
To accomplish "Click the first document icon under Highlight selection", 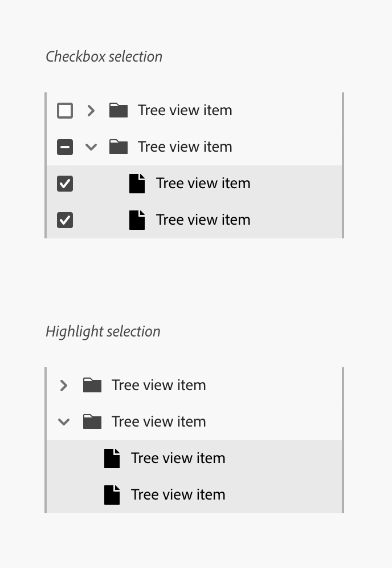I will point(111,458).
